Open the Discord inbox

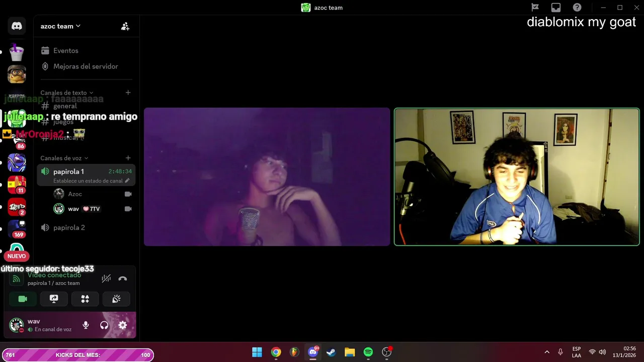[x=556, y=8]
